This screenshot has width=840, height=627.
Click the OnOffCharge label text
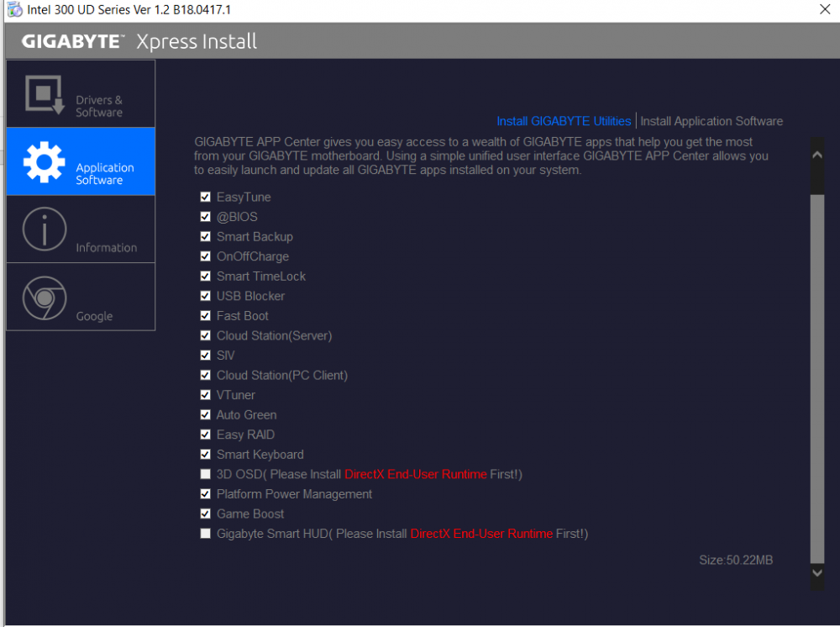(x=253, y=256)
